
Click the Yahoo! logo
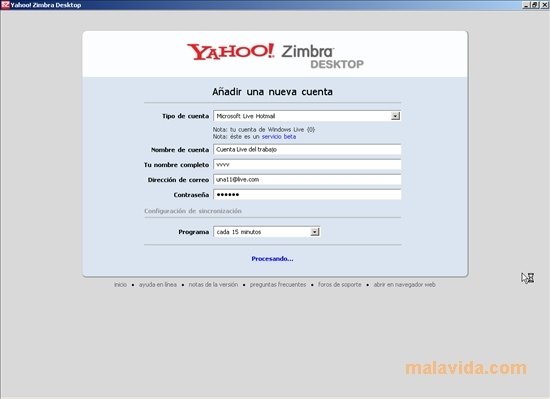pos(230,52)
